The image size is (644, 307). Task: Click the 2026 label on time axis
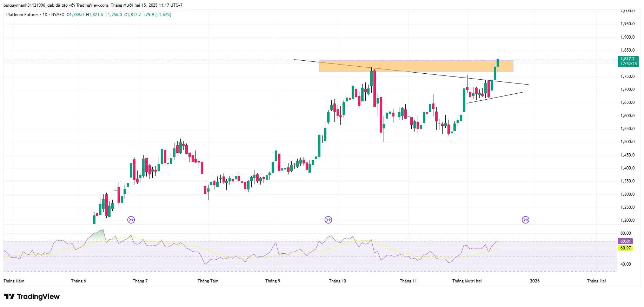coord(535,281)
